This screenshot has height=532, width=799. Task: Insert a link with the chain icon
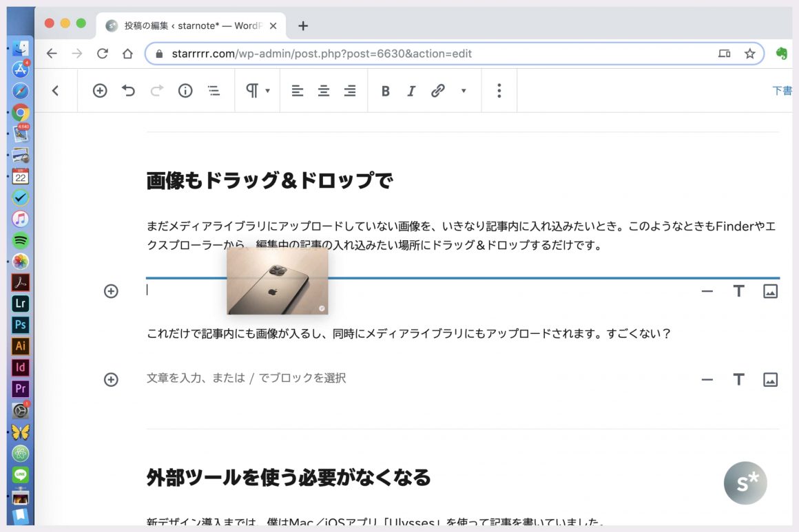[438, 91]
